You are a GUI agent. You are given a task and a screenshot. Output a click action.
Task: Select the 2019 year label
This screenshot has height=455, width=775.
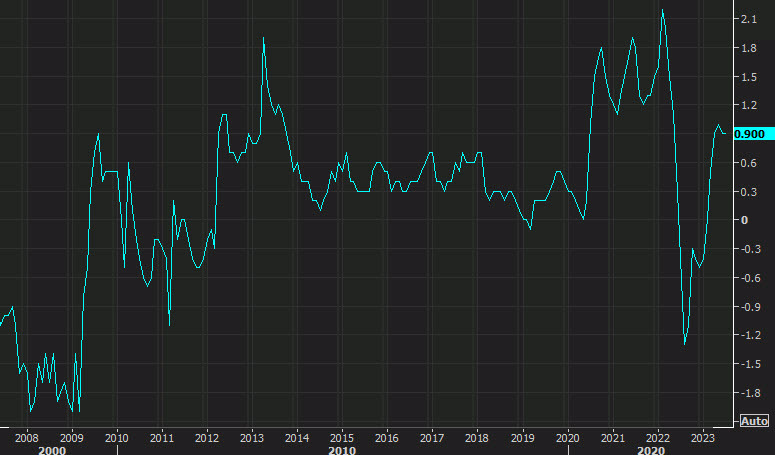pos(522,438)
